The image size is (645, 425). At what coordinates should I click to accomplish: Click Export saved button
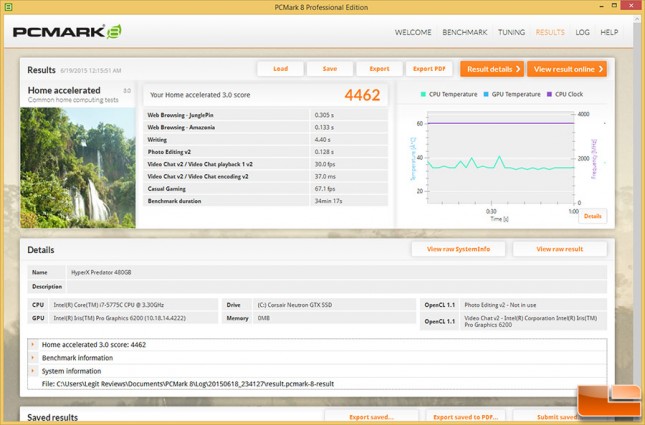371,417
